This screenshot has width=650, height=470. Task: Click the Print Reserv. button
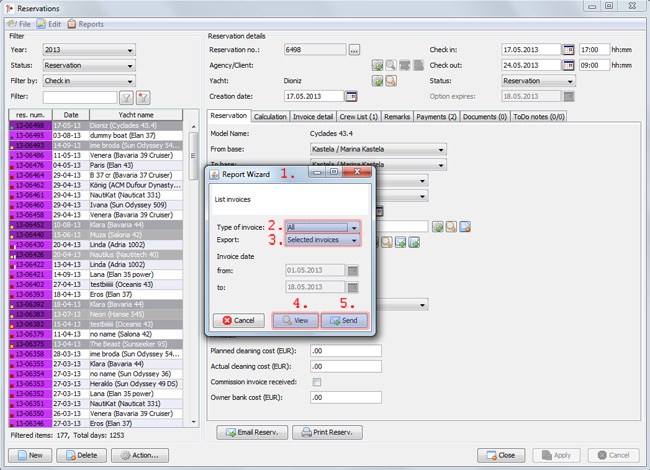coord(327,432)
